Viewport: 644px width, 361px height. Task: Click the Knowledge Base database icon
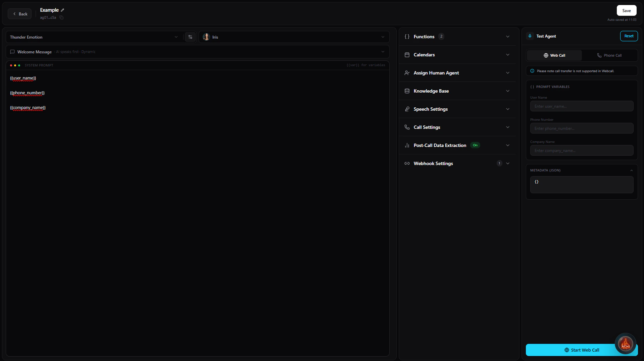click(x=407, y=91)
